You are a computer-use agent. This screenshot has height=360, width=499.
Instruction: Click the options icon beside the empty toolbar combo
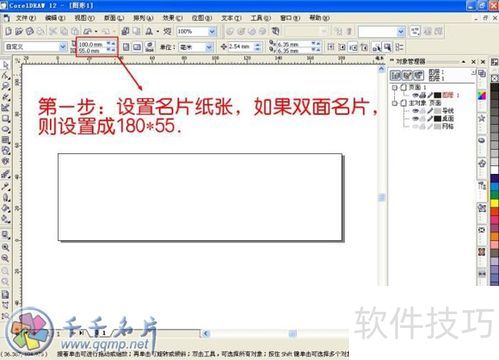pos(415,31)
